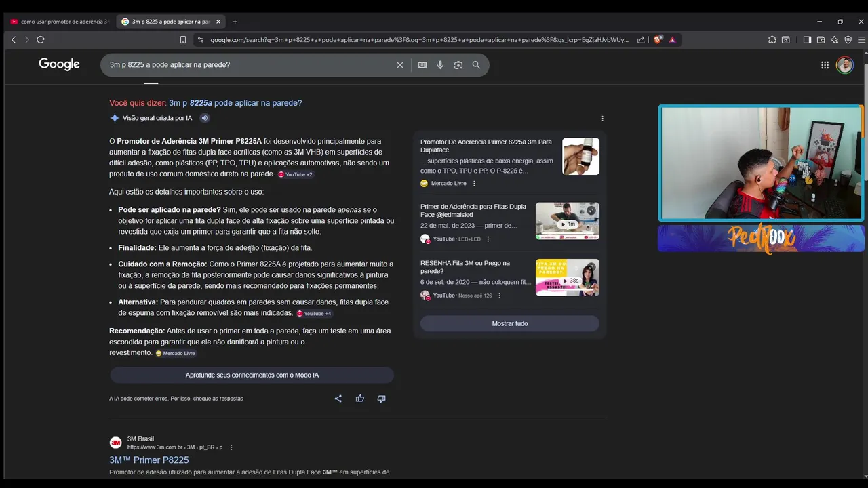Click the 3M Brasil site favicon
The height and width of the screenshot is (488, 868).
116,443
